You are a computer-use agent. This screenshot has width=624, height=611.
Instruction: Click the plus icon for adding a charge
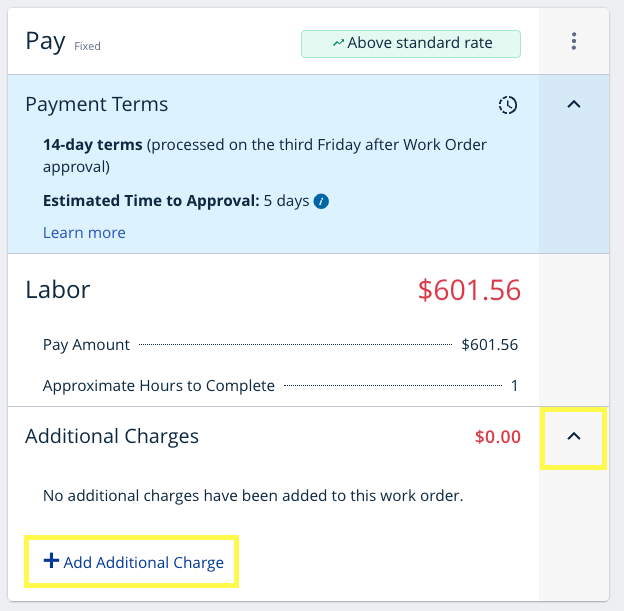click(x=51, y=561)
